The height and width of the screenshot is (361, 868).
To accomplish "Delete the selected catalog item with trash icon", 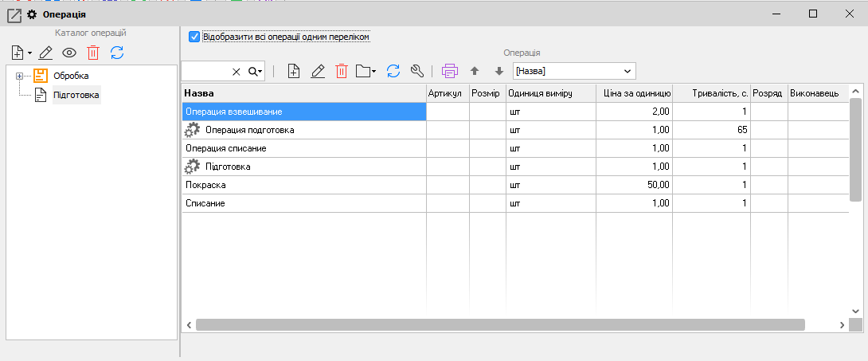I will pyautogui.click(x=93, y=53).
